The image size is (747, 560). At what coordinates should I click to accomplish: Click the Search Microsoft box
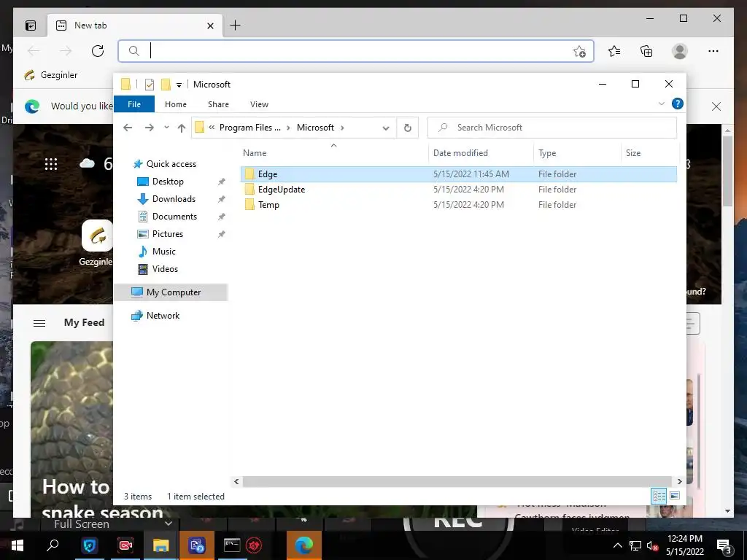[552, 128]
